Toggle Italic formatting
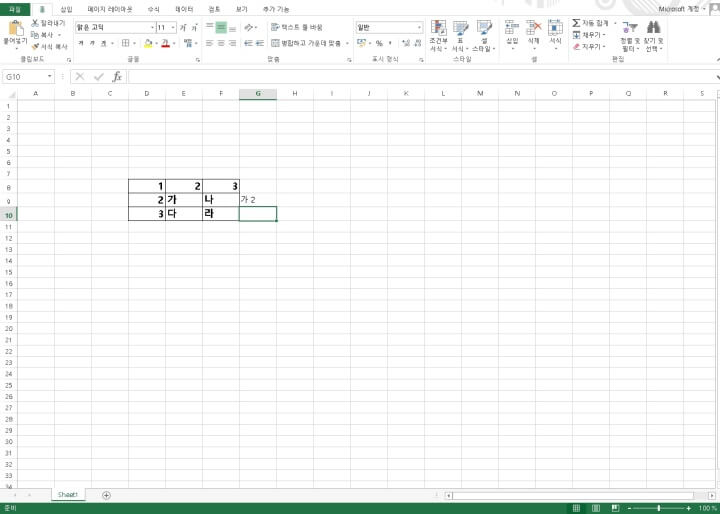 pos(92,43)
